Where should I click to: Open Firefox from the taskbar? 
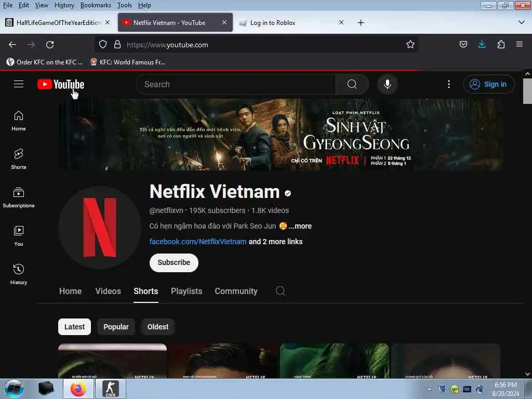[x=78, y=389]
